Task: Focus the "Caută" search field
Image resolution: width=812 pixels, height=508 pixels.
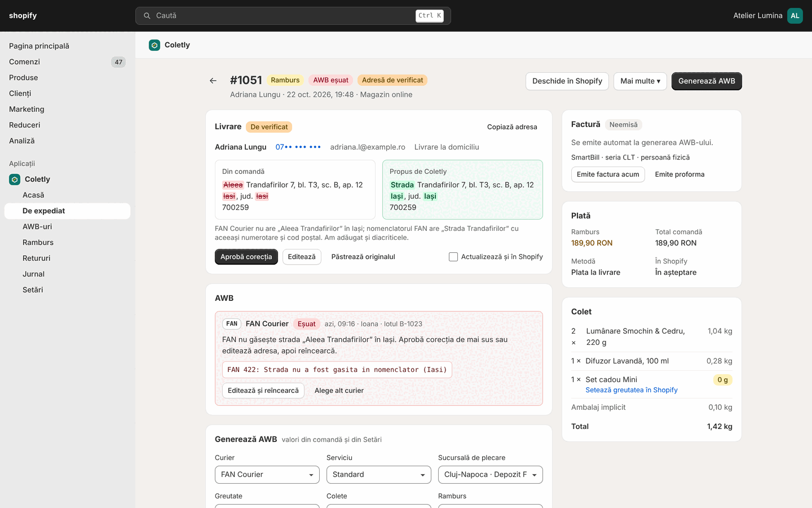Action: pos(293,16)
